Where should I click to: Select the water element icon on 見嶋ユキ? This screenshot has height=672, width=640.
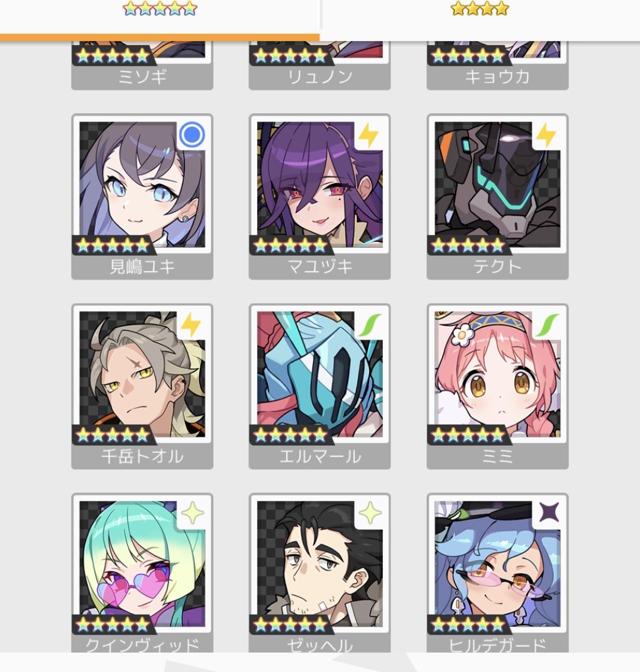192,135
